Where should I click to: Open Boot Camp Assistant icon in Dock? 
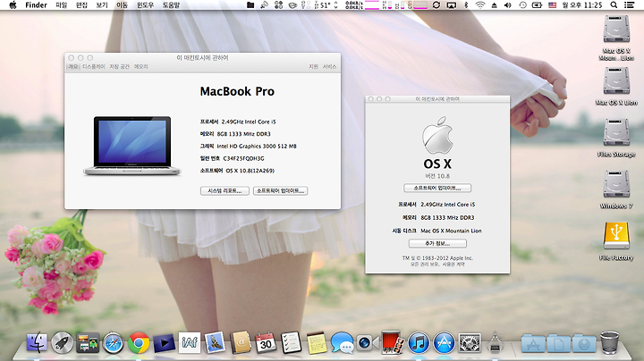(495, 343)
